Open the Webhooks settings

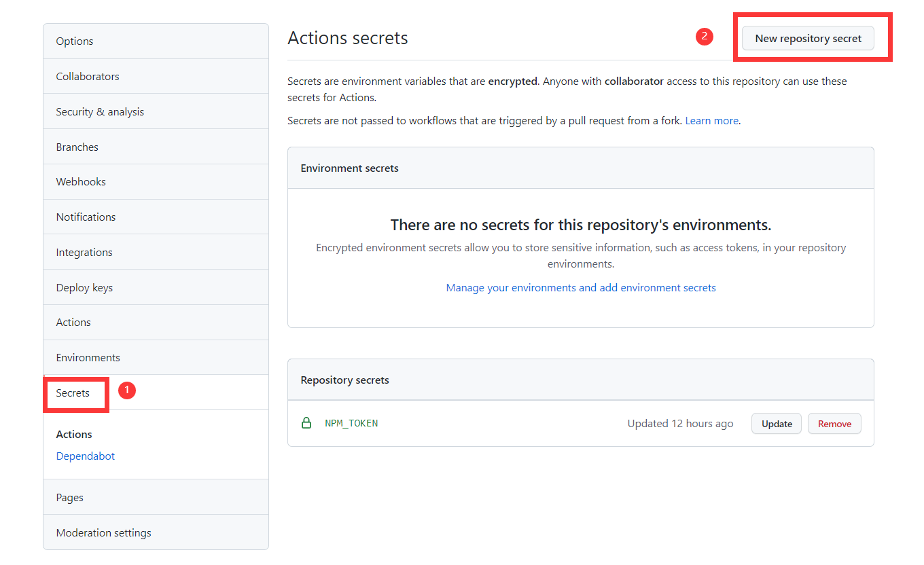click(x=156, y=181)
